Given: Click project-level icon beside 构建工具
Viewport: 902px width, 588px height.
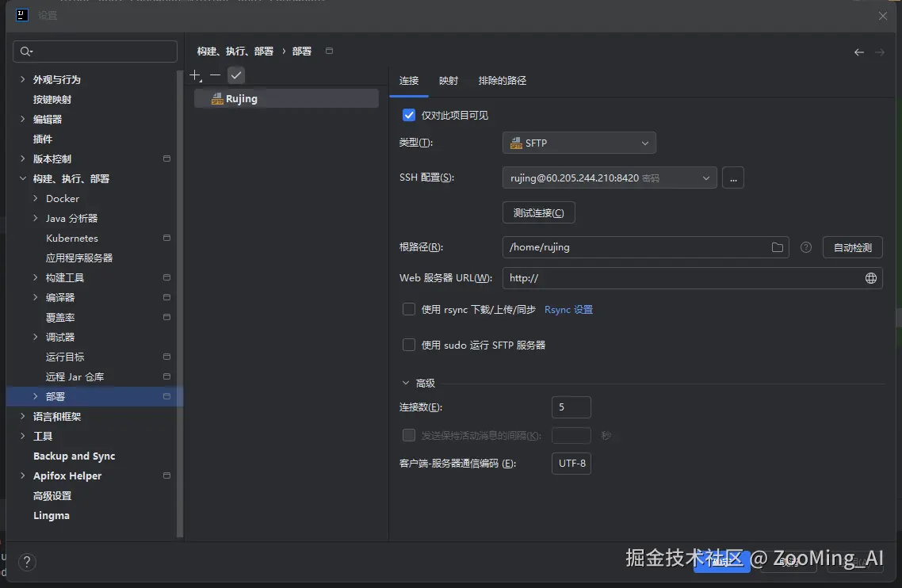Looking at the screenshot, I should pyautogui.click(x=166, y=278).
